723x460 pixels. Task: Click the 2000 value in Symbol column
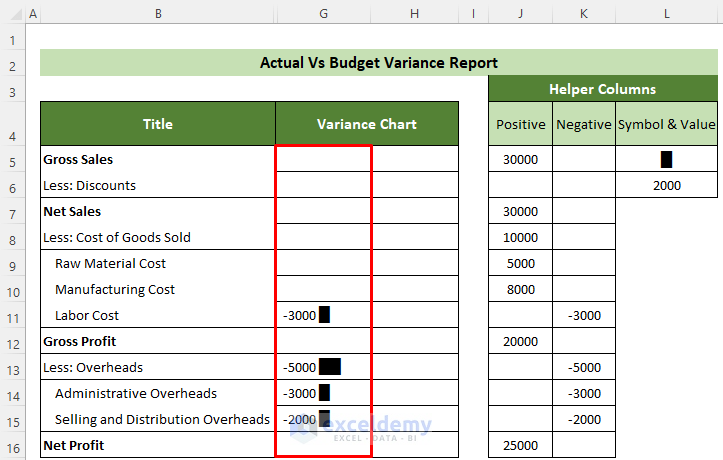[x=666, y=185]
